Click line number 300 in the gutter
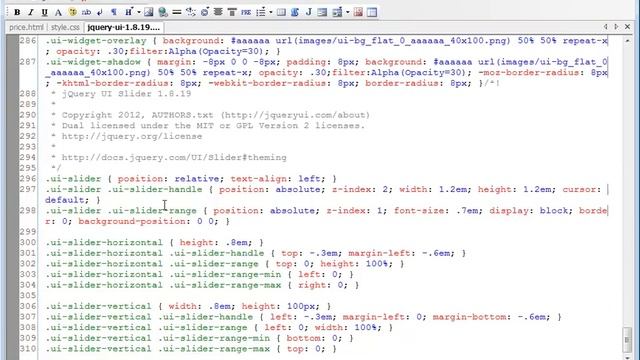 point(28,242)
